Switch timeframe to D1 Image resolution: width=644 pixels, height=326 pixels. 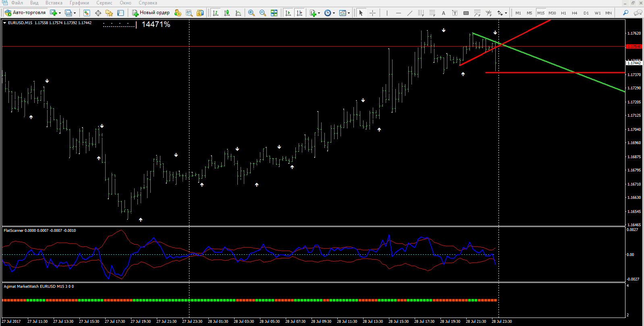coord(586,13)
